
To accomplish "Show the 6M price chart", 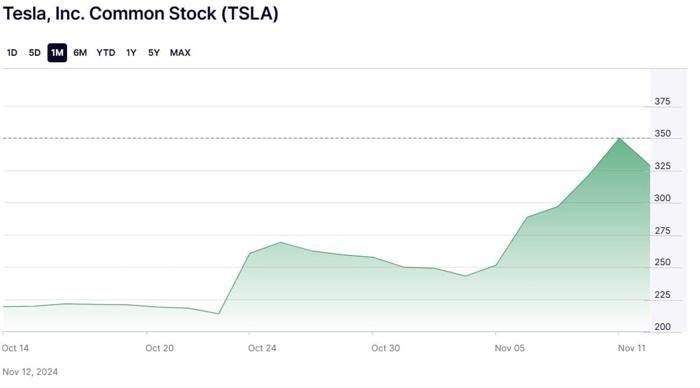I will (x=80, y=53).
